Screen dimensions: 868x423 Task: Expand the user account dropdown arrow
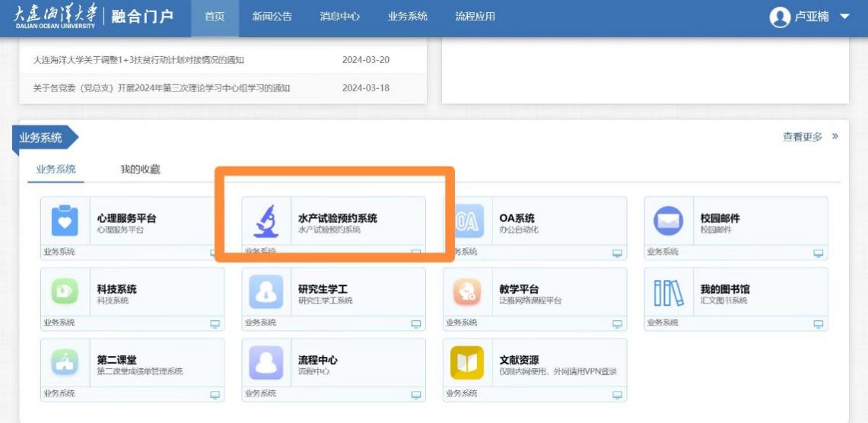(x=844, y=17)
